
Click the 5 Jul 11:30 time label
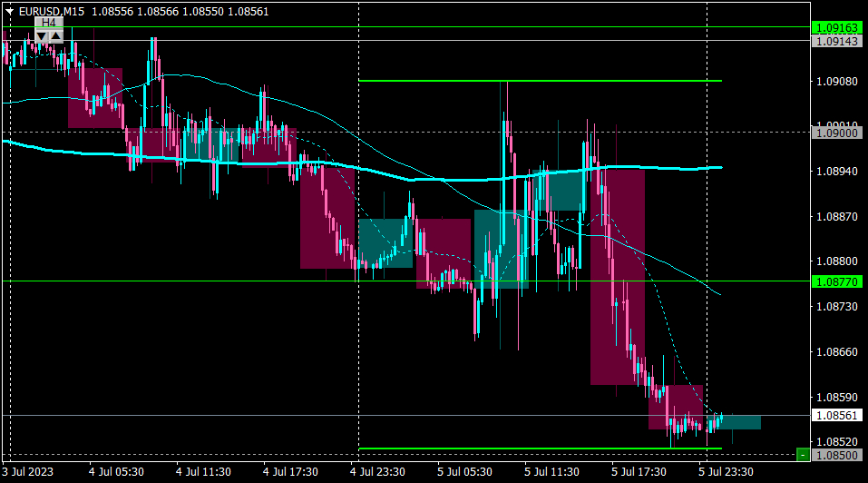pyautogui.click(x=551, y=472)
